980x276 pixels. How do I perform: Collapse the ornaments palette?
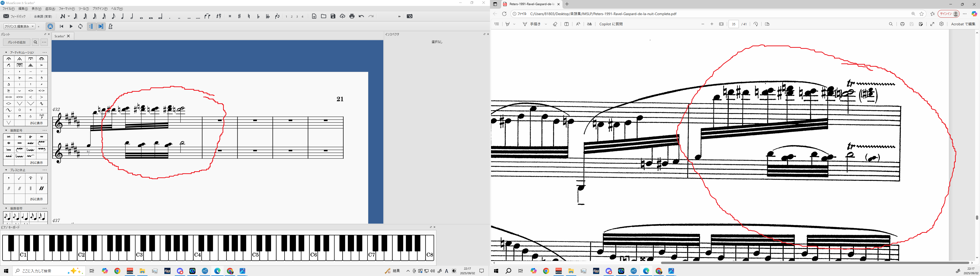click(x=6, y=130)
